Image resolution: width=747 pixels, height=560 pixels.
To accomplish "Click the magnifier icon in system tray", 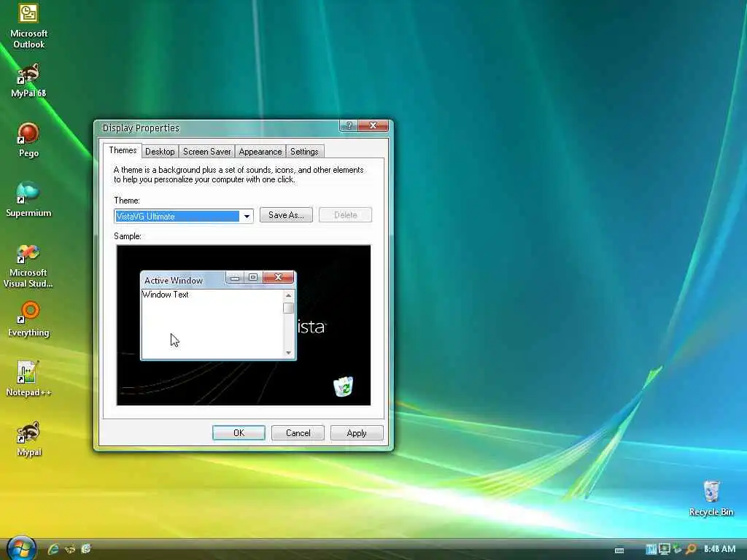I will click(691, 549).
